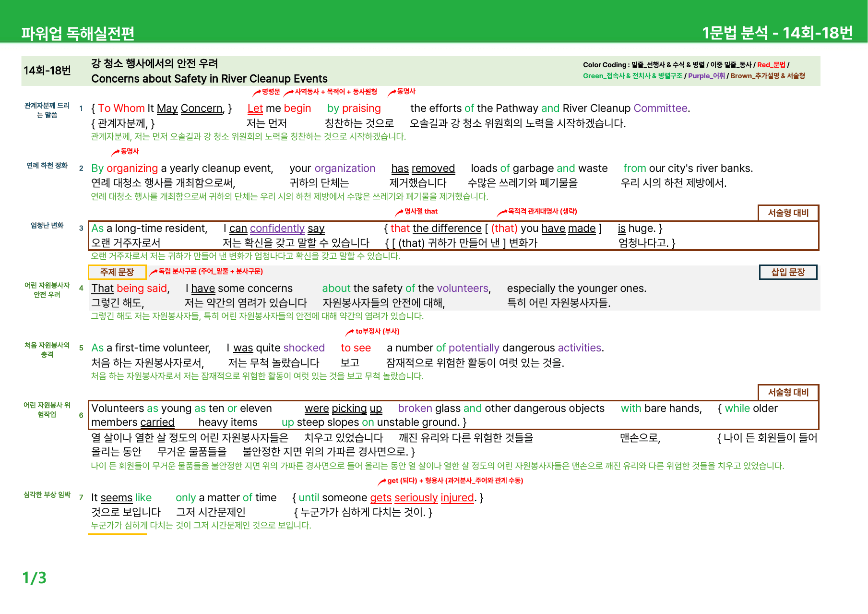Click the '삽입 문장' label box
The width and height of the screenshot is (868, 614).
pos(788,272)
